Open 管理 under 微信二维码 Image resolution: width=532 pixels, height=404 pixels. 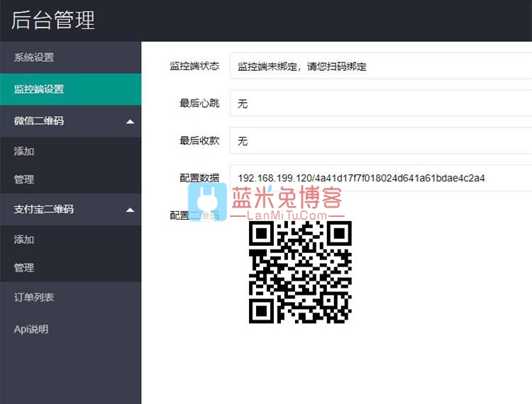pyautogui.click(x=70, y=179)
